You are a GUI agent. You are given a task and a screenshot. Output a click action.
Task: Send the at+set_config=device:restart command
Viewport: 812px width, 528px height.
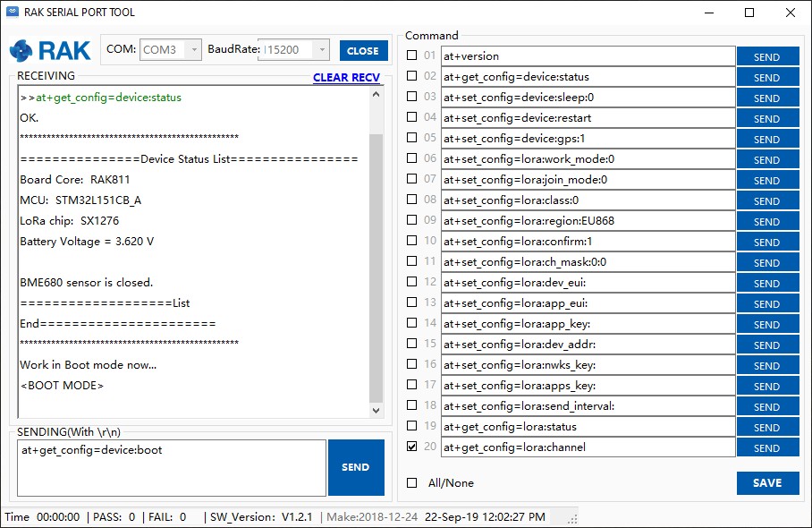[x=767, y=118]
